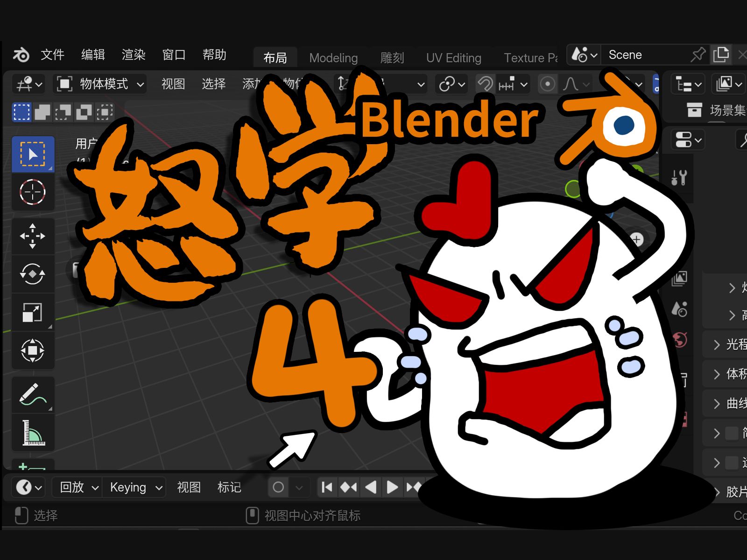Select the Transform tool
This screenshot has width=747, height=560.
click(x=33, y=350)
